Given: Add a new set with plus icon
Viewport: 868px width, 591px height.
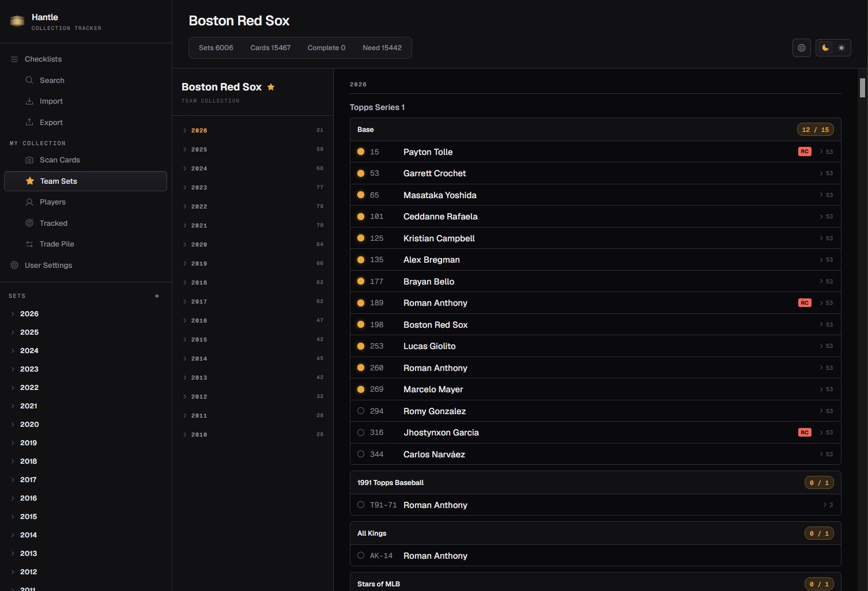Looking at the screenshot, I should (157, 296).
